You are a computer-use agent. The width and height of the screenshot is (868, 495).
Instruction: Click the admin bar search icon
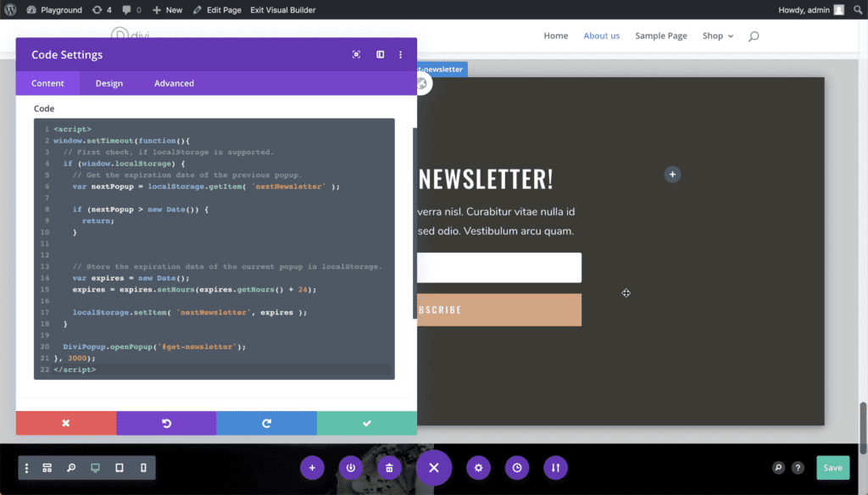pos(858,10)
